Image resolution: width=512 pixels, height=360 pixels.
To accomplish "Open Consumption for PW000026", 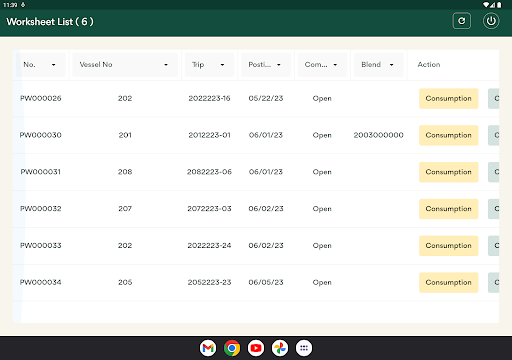I will (448, 98).
